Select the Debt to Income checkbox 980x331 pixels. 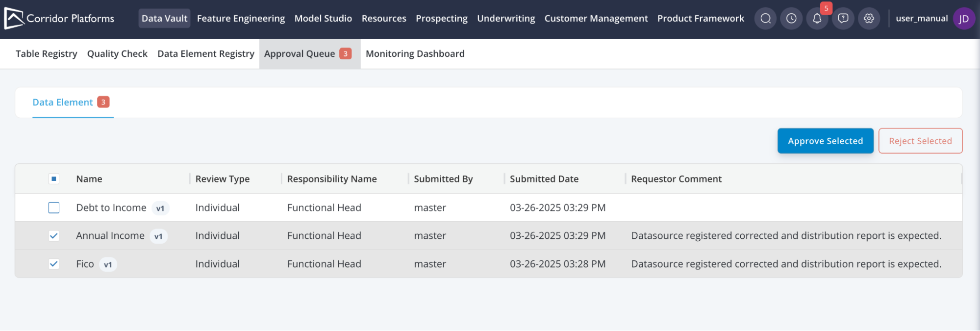(x=54, y=208)
